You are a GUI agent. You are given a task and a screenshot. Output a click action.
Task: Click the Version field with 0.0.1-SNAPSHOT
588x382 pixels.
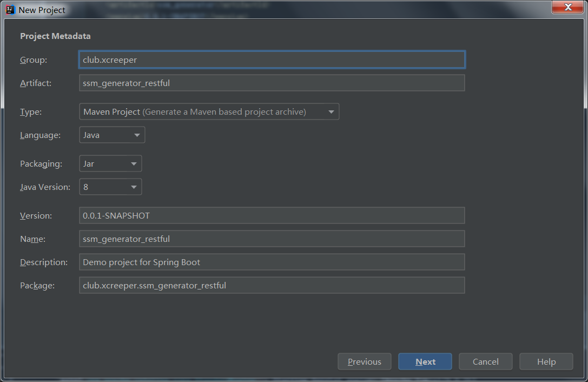point(272,216)
